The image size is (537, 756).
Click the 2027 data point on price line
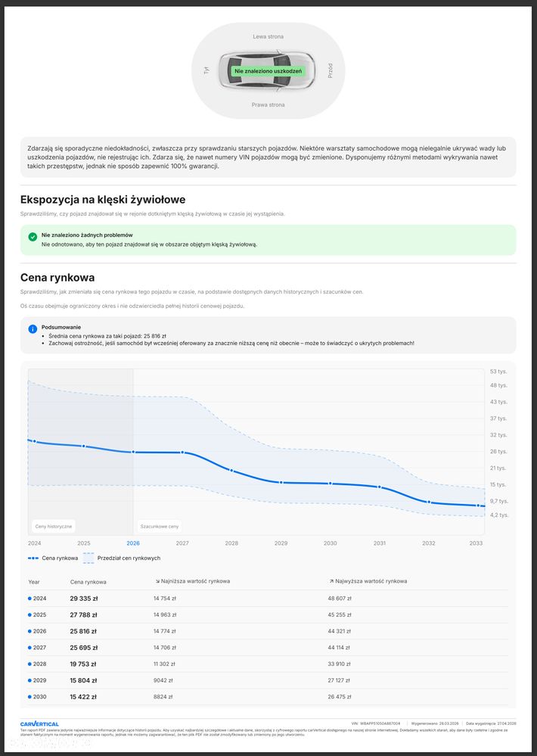click(x=182, y=453)
